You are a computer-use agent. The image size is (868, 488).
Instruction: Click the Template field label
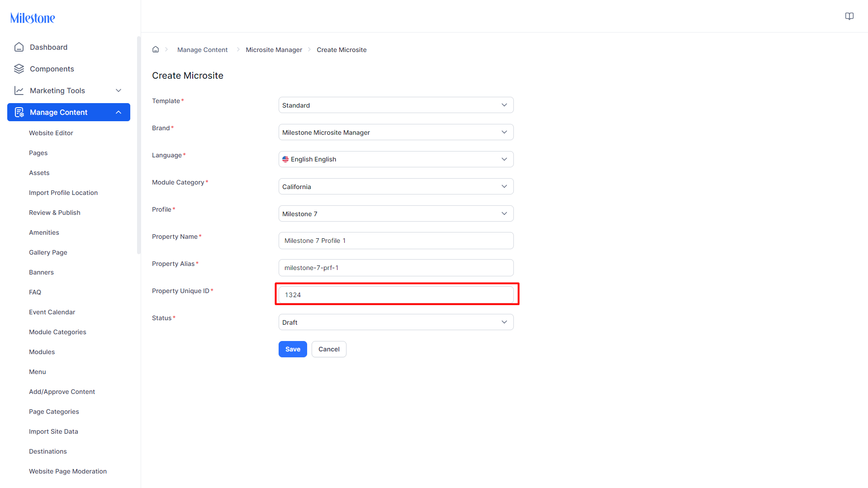coord(166,101)
